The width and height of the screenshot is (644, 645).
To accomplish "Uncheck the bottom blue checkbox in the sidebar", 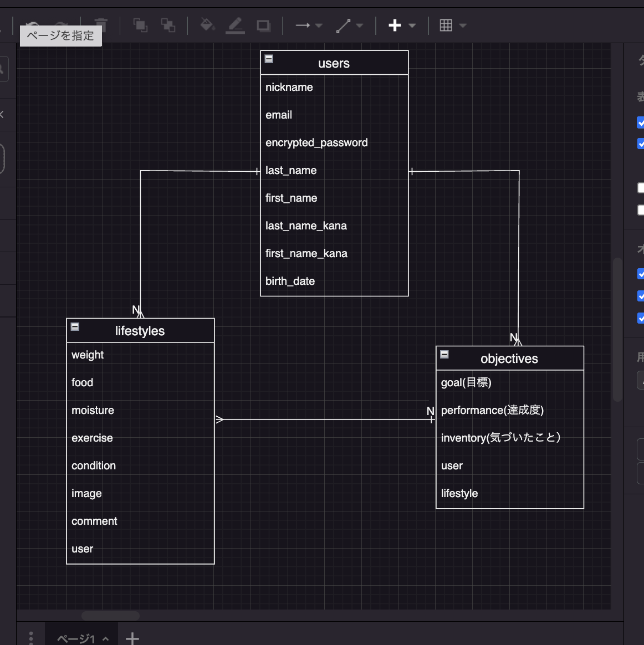I will pos(641,318).
